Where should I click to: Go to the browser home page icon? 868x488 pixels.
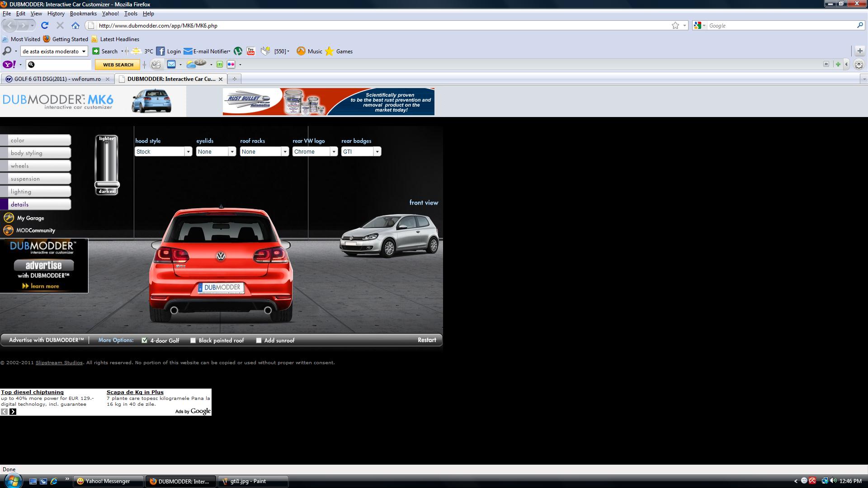[75, 26]
